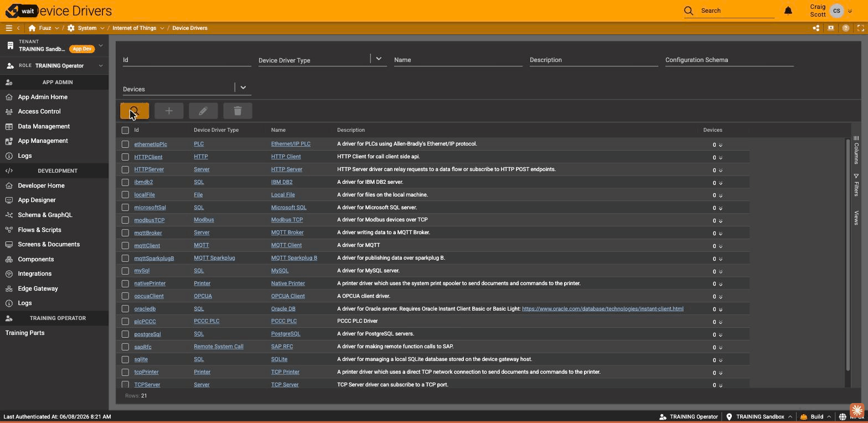
Task: Click the notification bell icon
Action: (x=788, y=11)
